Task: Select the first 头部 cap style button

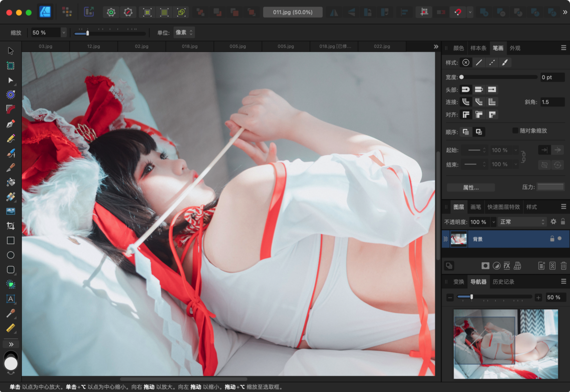Action: pyautogui.click(x=466, y=89)
